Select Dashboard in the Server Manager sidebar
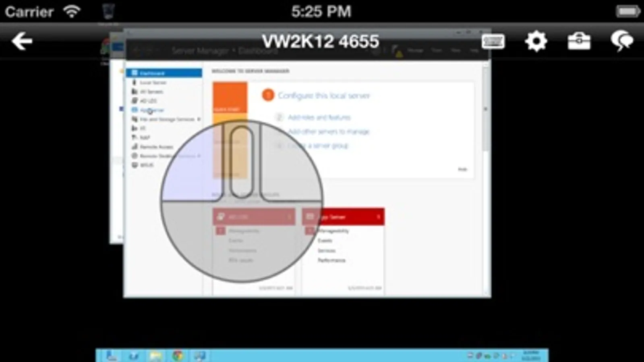Screen dimensions: 644x362 coord(164,73)
